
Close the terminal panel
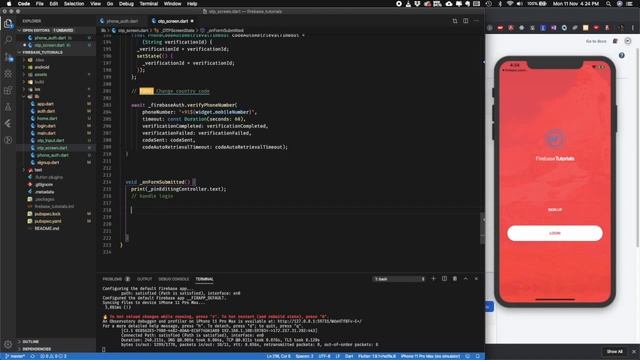tap(476, 279)
